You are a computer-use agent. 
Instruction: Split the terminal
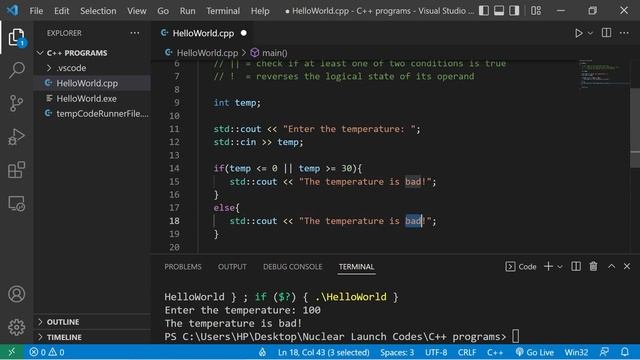point(576,267)
